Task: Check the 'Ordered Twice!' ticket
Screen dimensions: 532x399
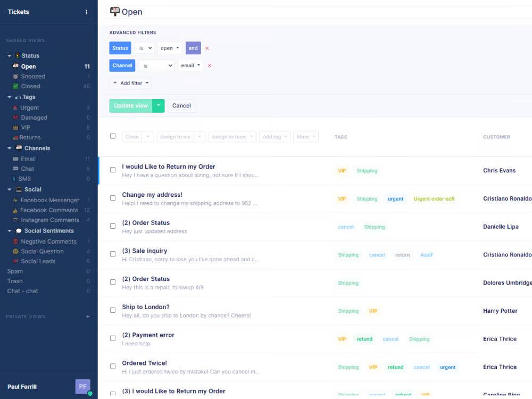Action: [113, 367]
